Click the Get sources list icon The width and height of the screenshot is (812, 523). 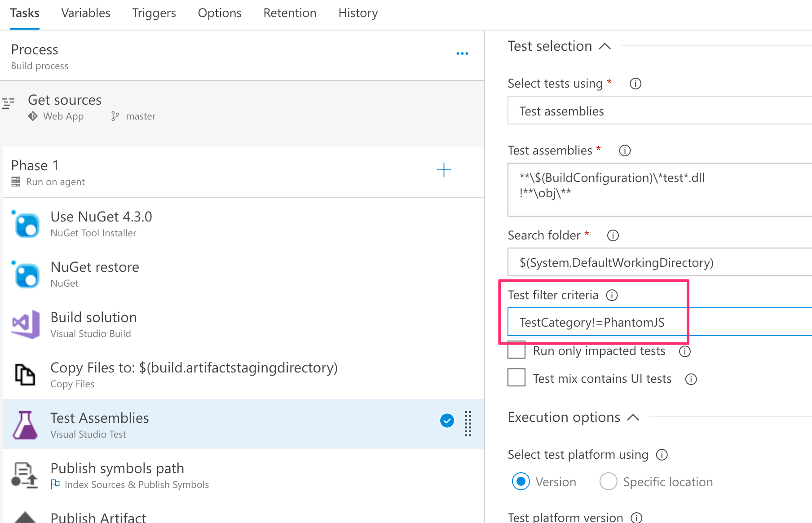(x=8, y=103)
